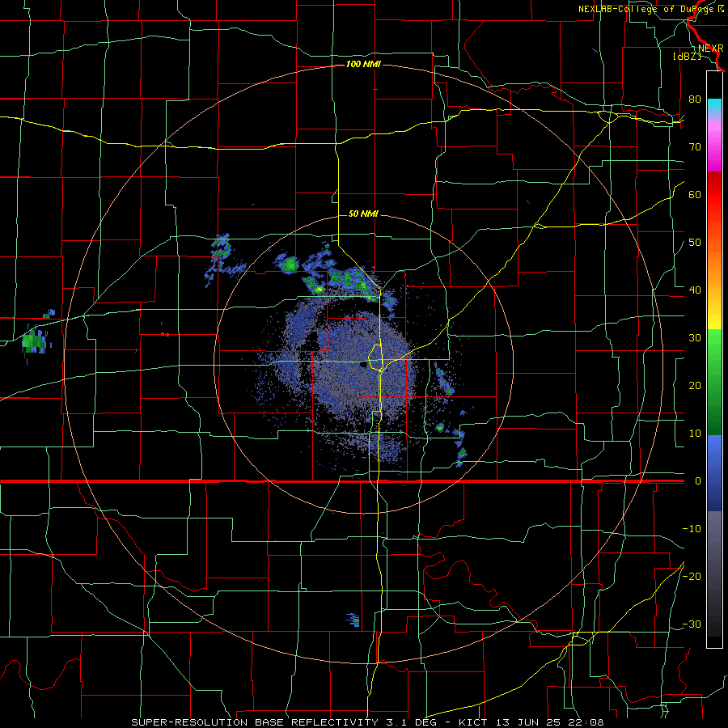Click the NEXR label above the color bar
The height and width of the screenshot is (728, 728).
pos(711,49)
